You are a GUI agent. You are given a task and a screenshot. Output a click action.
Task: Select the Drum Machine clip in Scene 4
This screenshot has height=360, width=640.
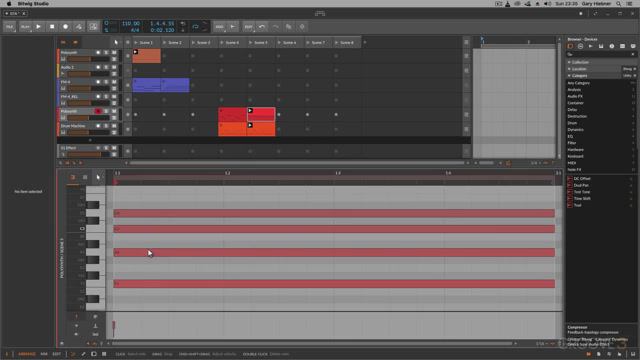click(232, 129)
